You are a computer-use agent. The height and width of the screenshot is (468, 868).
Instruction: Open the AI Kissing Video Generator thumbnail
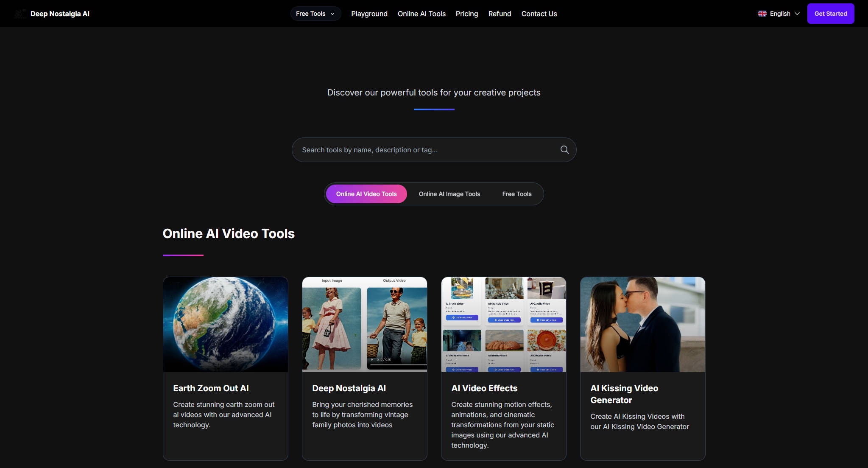pyautogui.click(x=643, y=325)
